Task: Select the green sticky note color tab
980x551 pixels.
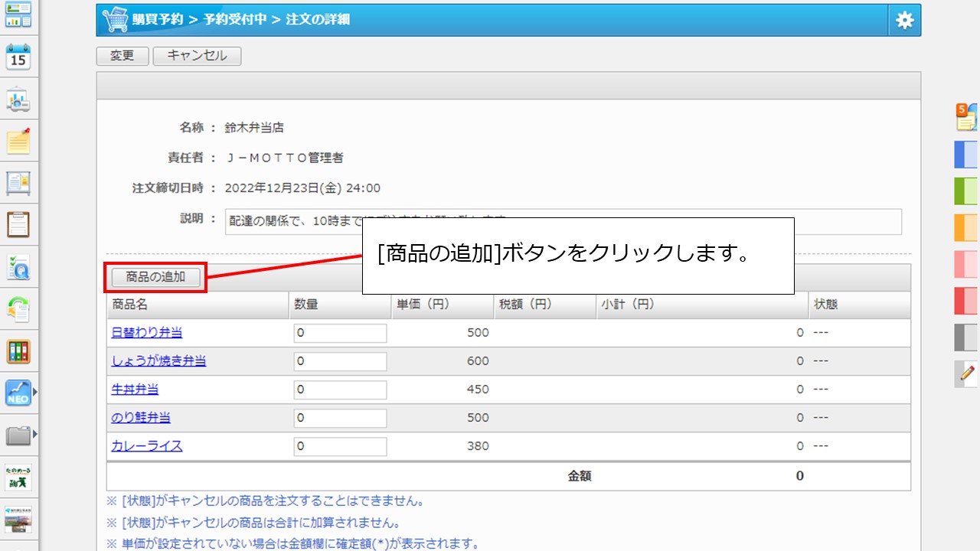Action: pyautogui.click(x=966, y=191)
